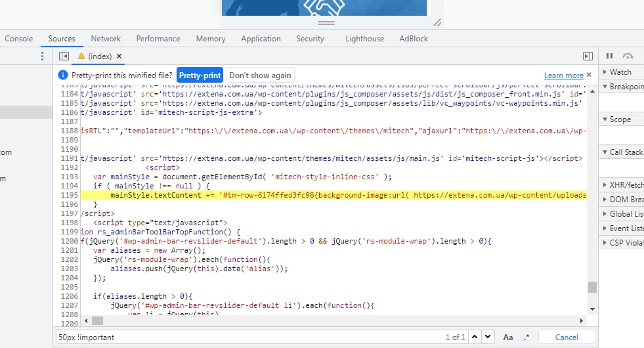Screen dimensions: 644x348
Task: Collapse the Call Stack section
Action: pos(622,152)
